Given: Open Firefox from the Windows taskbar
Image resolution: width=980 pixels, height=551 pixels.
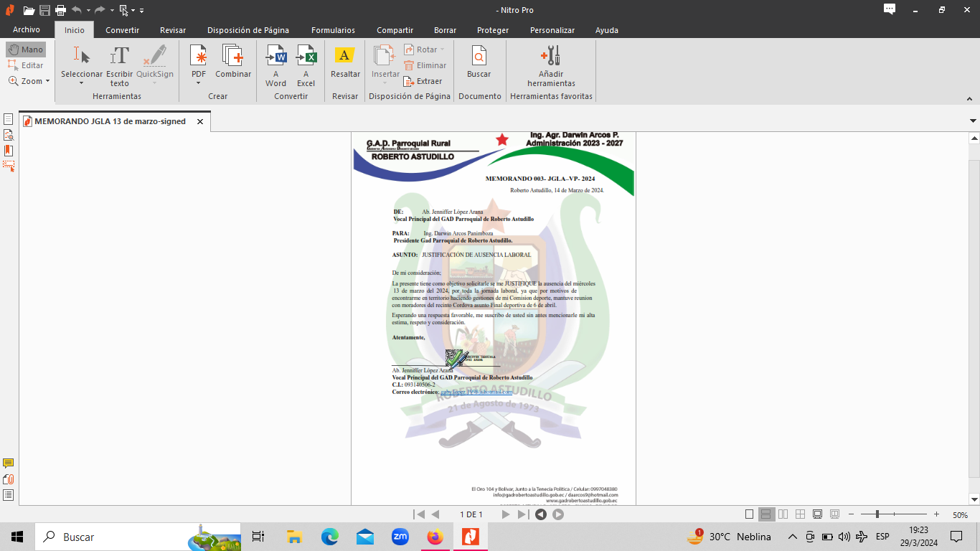Looking at the screenshot, I should click(435, 537).
